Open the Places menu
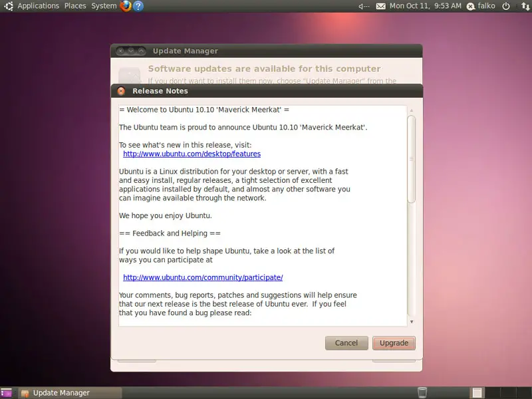 (75, 6)
